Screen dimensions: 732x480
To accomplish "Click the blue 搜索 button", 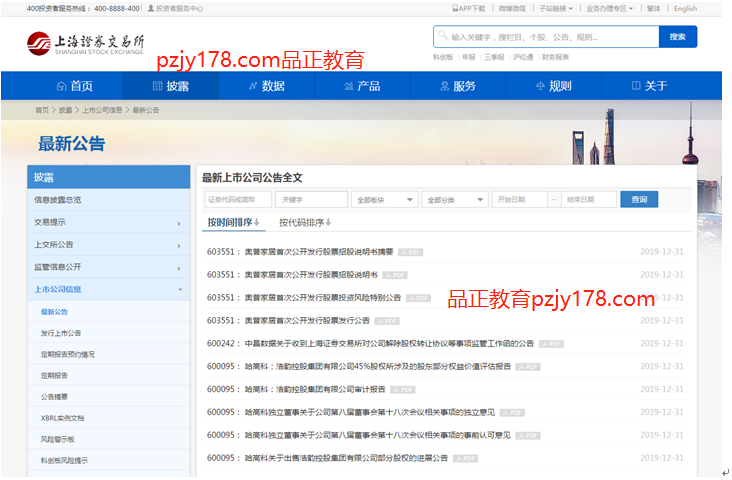I will pyautogui.click(x=678, y=36).
